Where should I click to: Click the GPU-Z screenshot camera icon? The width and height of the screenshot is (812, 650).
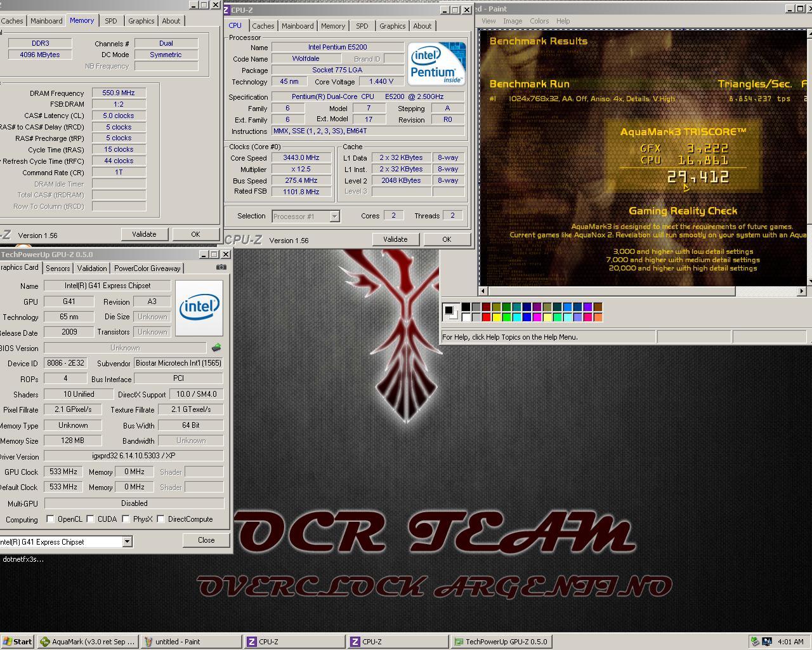click(221, 267)
